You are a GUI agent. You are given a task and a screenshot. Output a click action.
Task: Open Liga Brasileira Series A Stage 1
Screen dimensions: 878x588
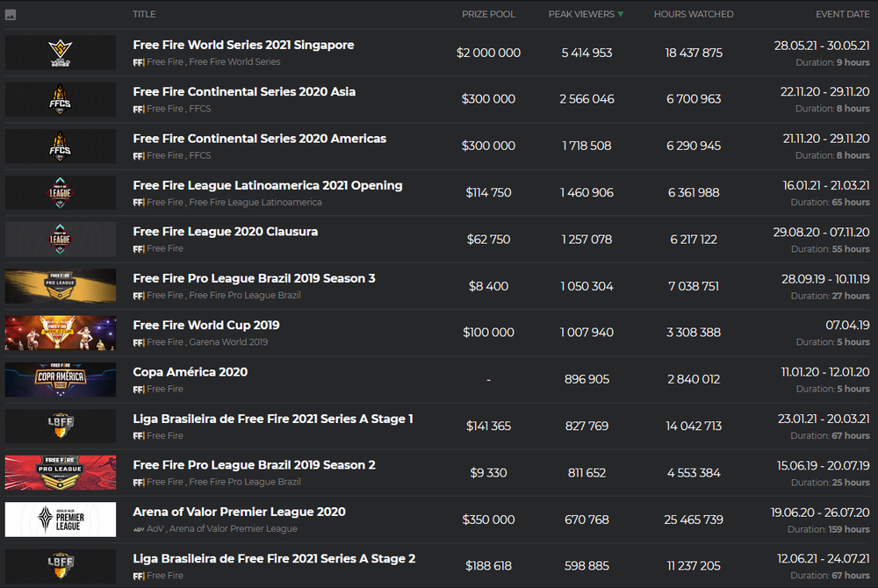(273, 419)
